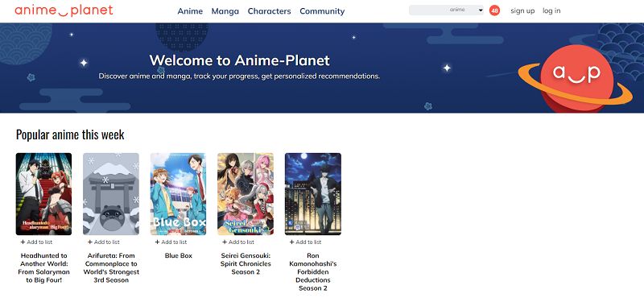Click the sign up link
The image size is (644, 298).
(522, 10)
